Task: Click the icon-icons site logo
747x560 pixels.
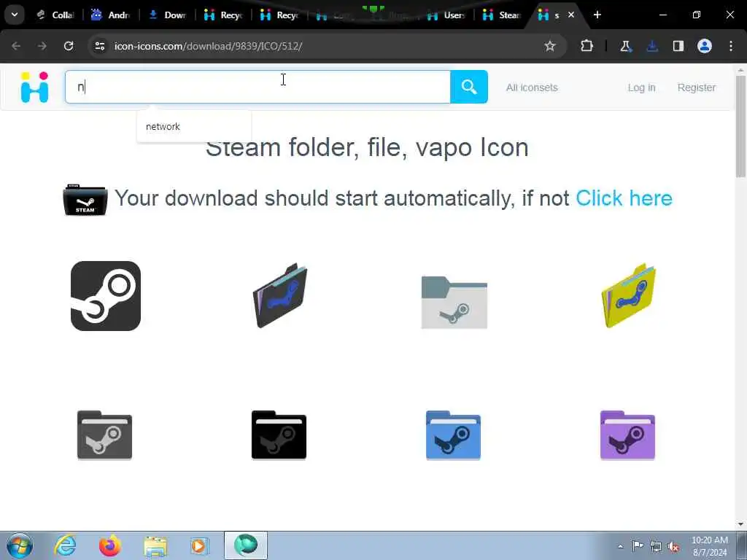Action: pos(35,87)
